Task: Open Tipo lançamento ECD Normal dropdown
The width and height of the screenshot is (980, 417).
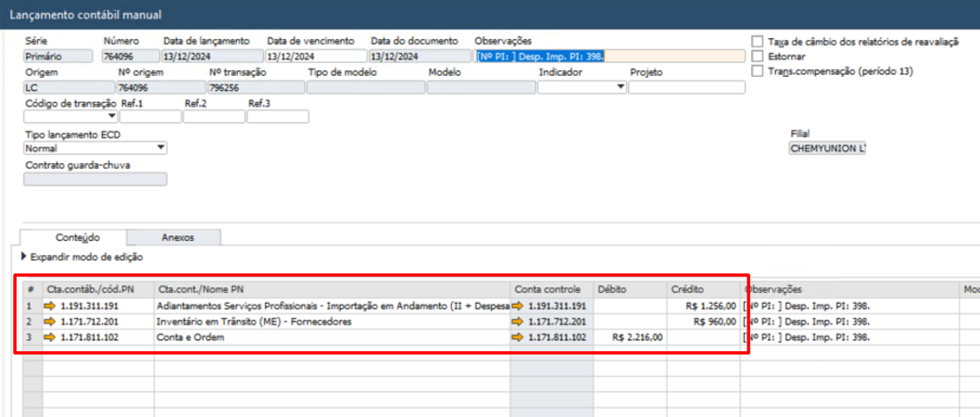Action: (161, 148)
